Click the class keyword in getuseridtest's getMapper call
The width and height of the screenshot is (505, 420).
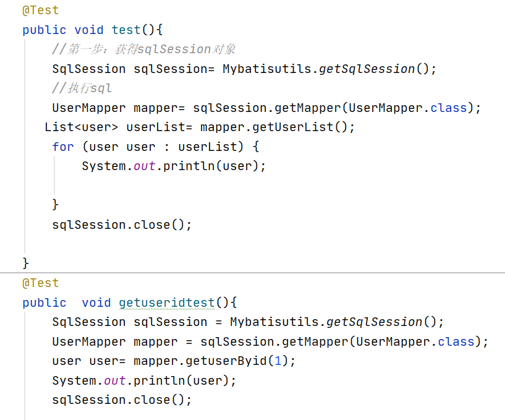456,341
